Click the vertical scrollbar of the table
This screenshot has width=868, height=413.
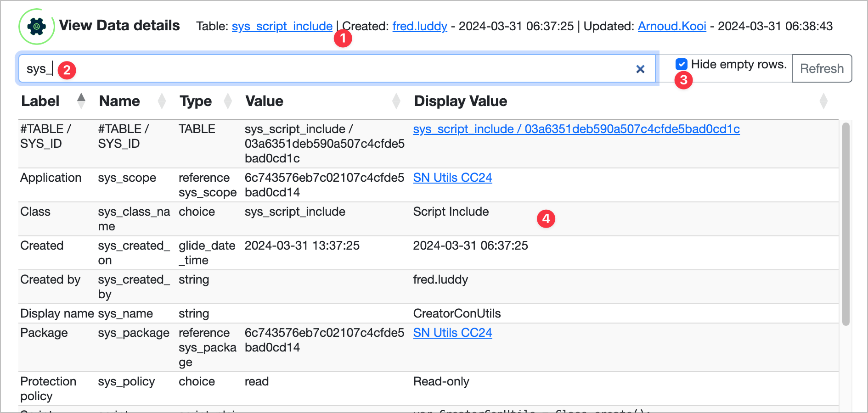click(845, 225)
